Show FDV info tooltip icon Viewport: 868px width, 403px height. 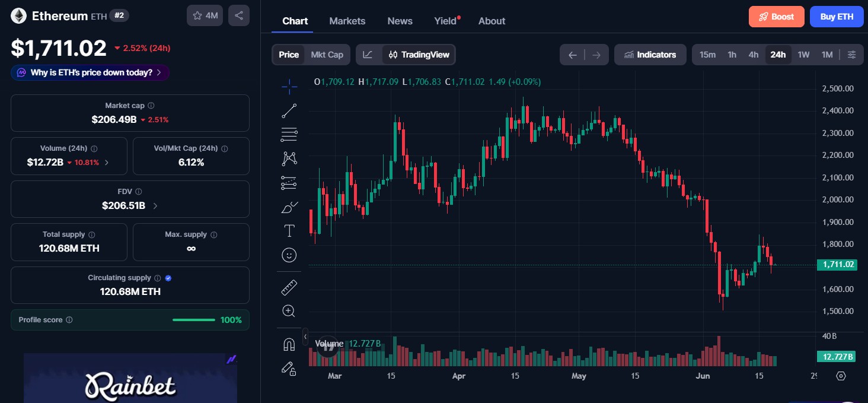tap(139, 192)
